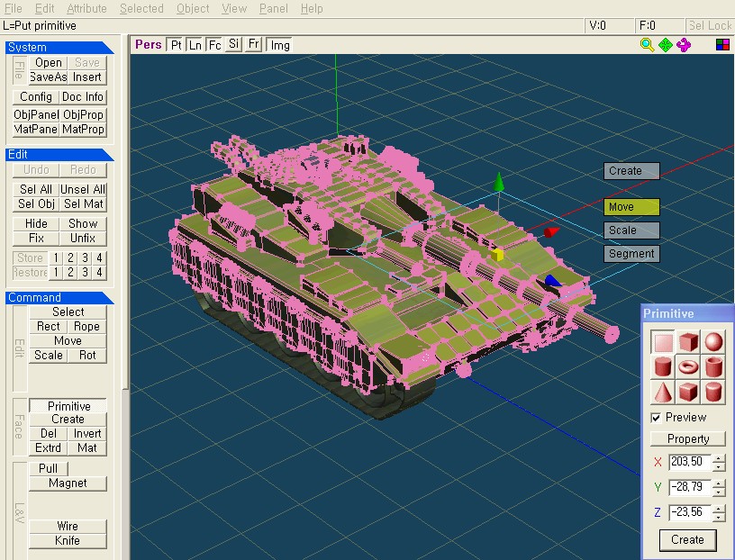Decrease the X value with down arrow
Image resolution: width=735 pixels, height=560 pixels.
(x=719, y=466)
